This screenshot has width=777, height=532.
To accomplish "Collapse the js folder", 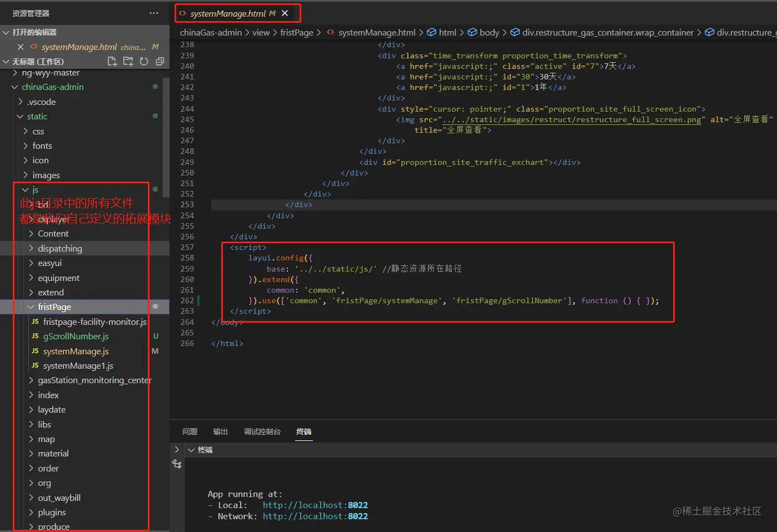I will [x=26, y=190].
